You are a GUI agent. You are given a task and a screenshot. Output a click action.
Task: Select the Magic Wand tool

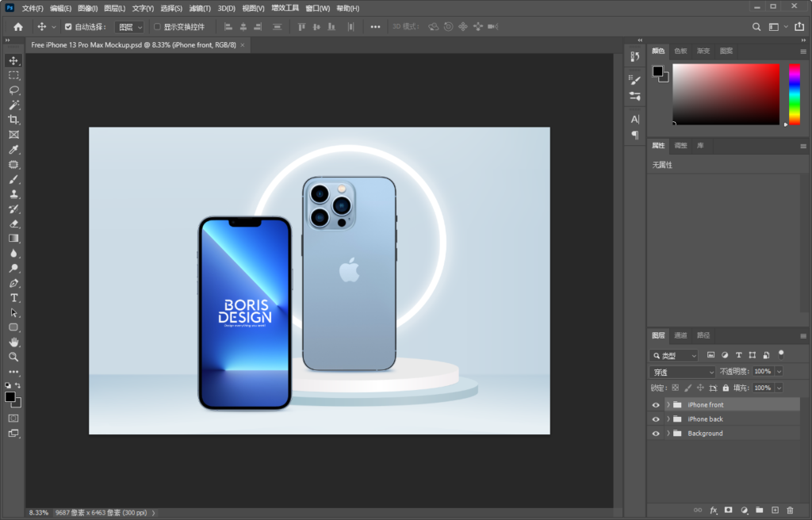(13, 105)
